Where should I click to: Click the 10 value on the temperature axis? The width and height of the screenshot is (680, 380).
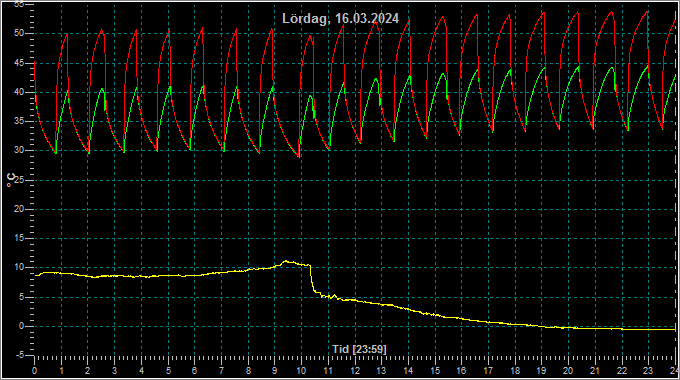click(x=19, y=267)
